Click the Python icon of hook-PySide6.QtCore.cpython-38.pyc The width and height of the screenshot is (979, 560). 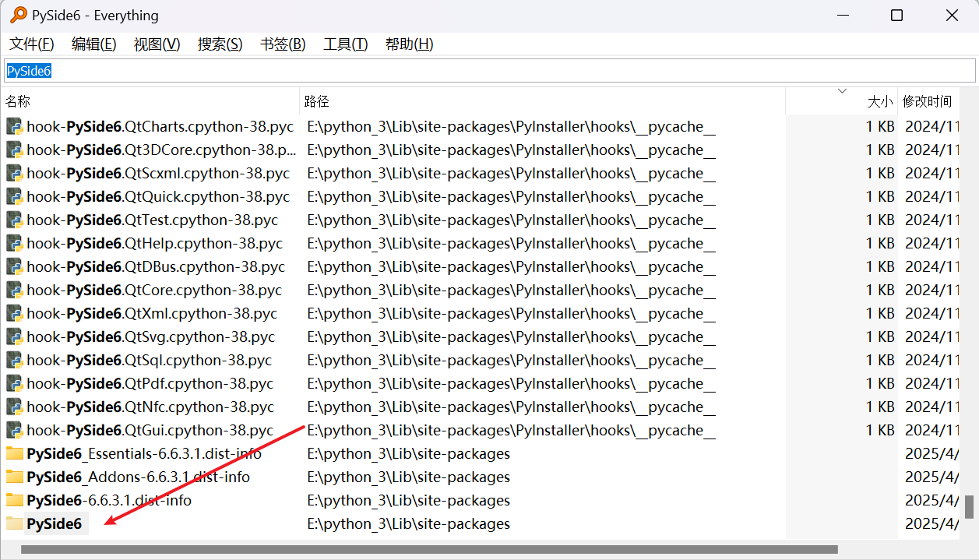click(x=14, y=290)
